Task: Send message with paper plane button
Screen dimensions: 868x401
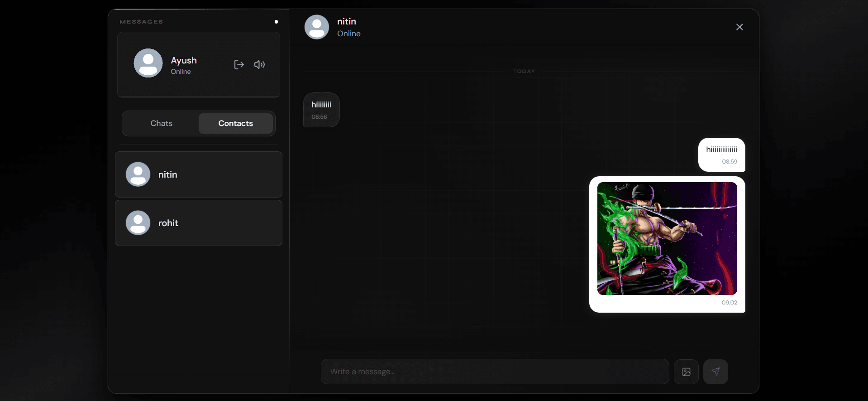Action: point(715,372)
